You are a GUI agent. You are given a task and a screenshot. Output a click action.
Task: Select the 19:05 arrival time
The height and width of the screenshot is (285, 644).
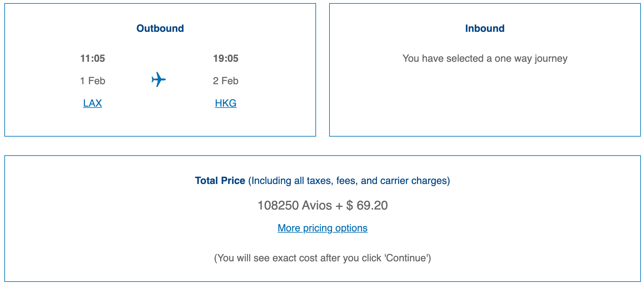click(x=225, y=58)
